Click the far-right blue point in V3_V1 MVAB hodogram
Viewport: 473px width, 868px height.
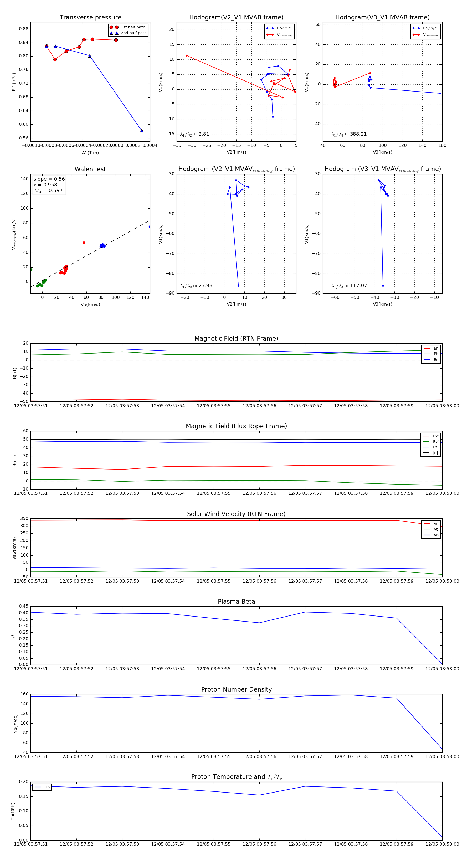pos(440,93)
